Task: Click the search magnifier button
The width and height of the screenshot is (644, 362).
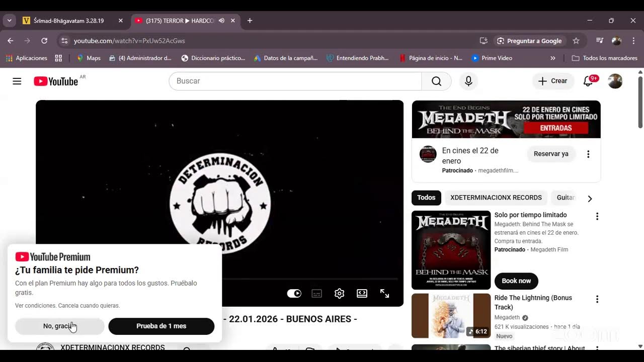Action: click(436, 81)
